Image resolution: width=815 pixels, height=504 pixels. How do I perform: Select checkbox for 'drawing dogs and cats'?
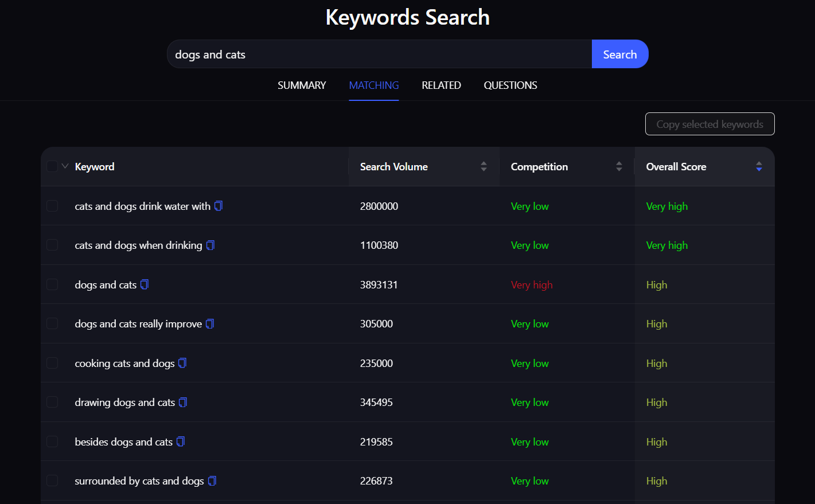click(52, 402)
